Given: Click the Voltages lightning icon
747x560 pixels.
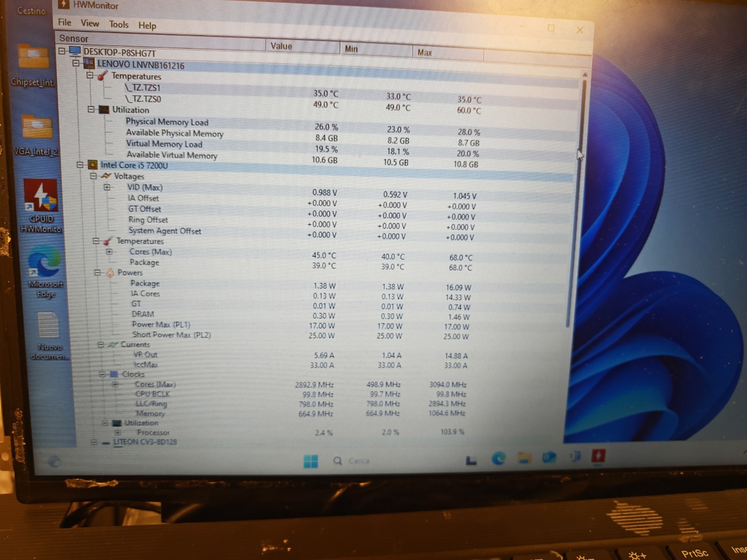Looking at the screenshot, I should coord(106,176).
